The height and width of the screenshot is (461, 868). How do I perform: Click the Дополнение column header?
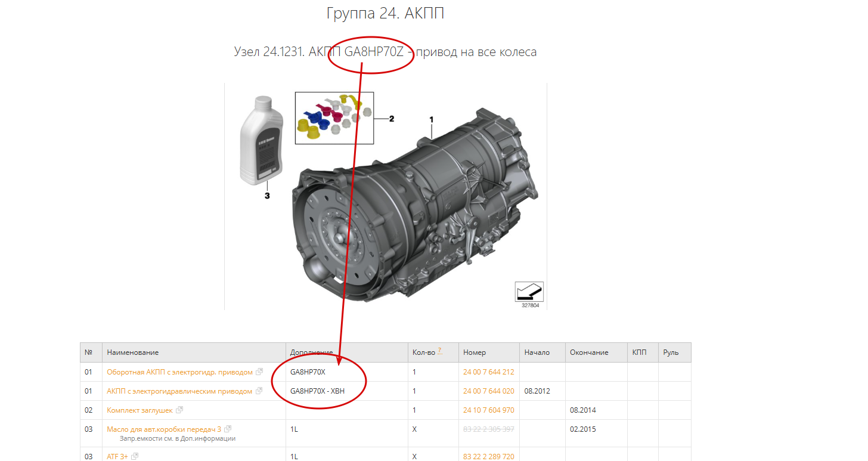pyautogui.click(x=347, y=352)
